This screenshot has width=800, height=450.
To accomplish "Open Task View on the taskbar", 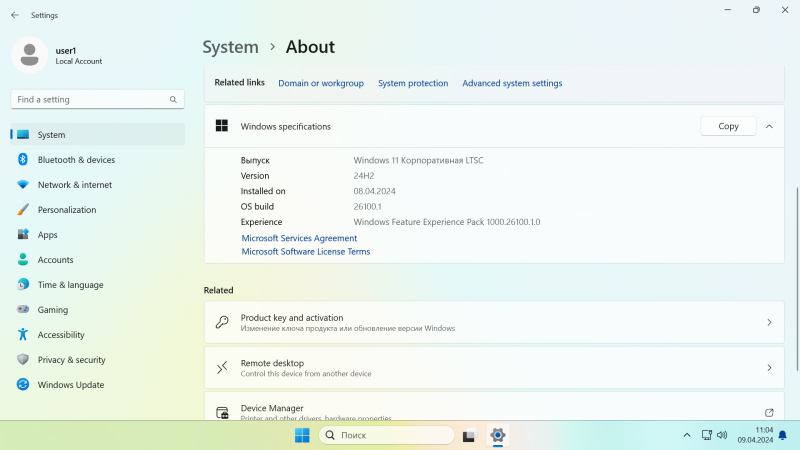I will click(x=469, y=435).
